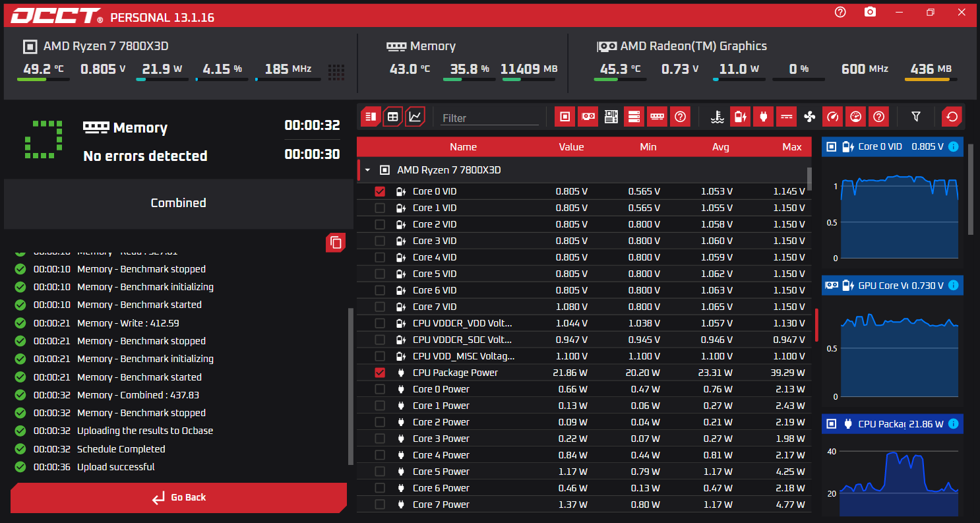Toggle the memory module sensor filter icon

coord(657,117)
